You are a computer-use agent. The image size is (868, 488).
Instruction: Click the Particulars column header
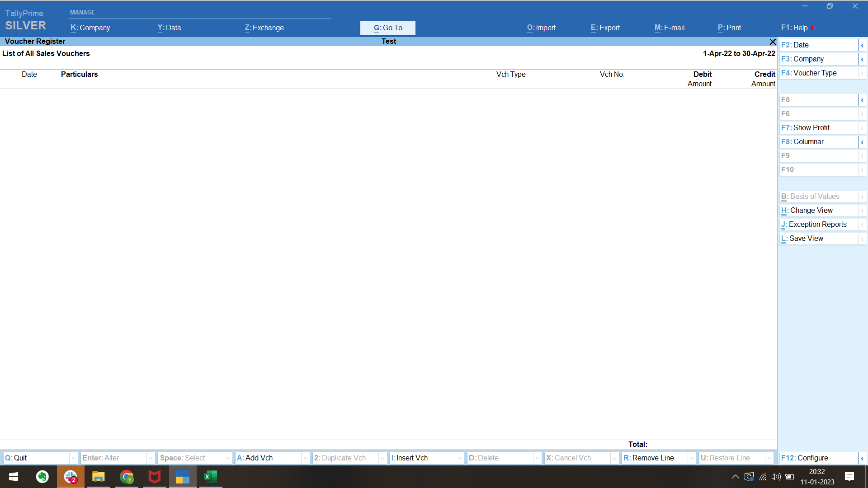(80, 75)
